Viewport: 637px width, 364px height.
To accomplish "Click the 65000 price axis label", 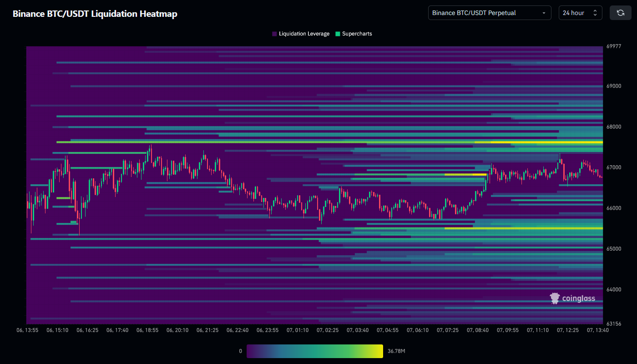I will [x=614, y=249].
